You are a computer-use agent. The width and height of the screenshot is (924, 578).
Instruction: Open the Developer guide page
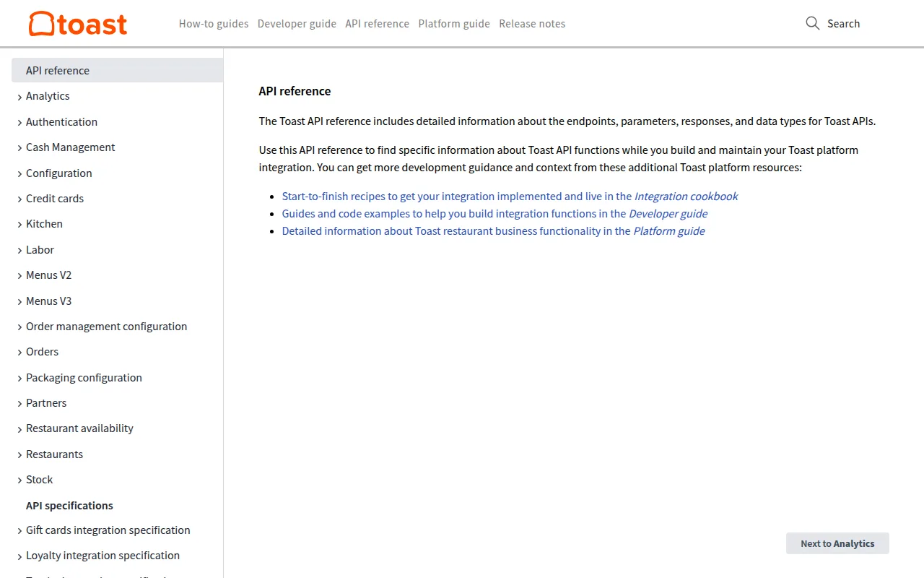click(297, 23)
